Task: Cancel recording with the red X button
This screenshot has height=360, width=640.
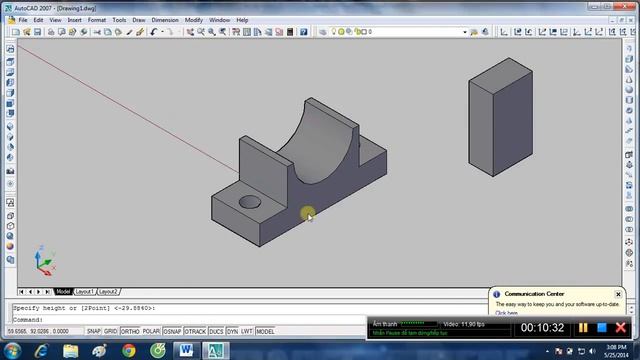Action: point(620,327)
